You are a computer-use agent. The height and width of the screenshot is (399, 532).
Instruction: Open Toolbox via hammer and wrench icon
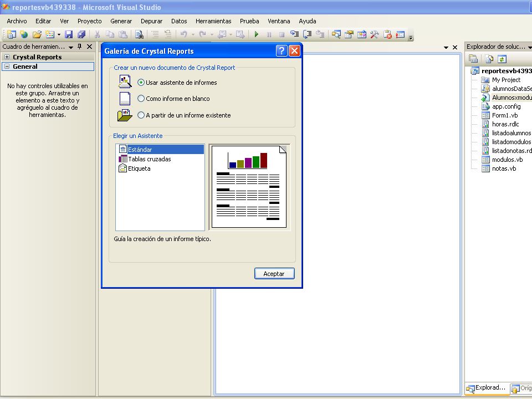pyautogui.click(x=374, y=34)
